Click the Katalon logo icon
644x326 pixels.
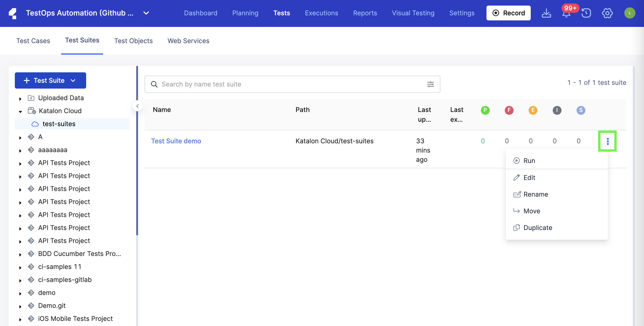(13, 13)
